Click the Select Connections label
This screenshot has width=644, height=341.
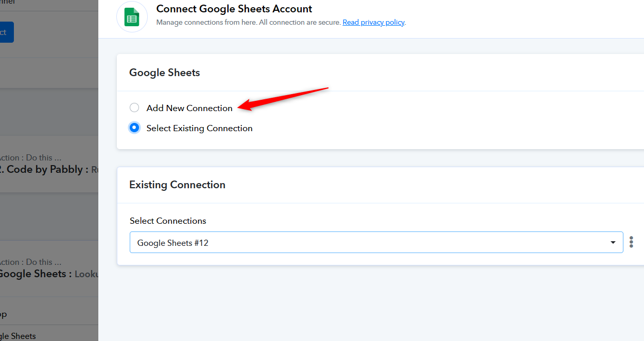tap(168, 221)
